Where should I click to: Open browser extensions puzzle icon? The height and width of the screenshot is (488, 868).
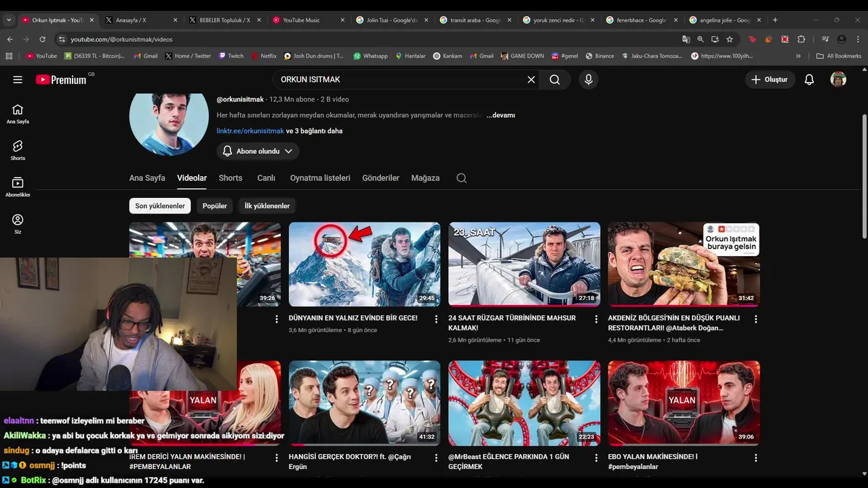801,39
